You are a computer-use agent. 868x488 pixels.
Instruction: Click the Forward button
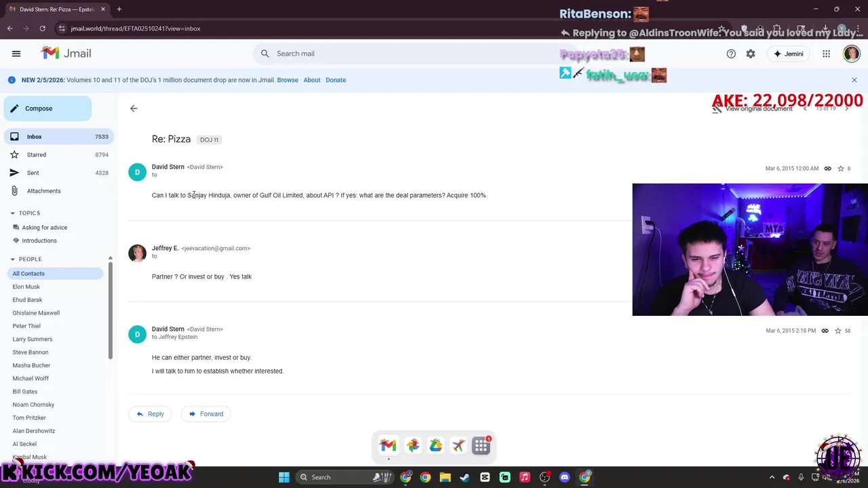coord(206,414)
